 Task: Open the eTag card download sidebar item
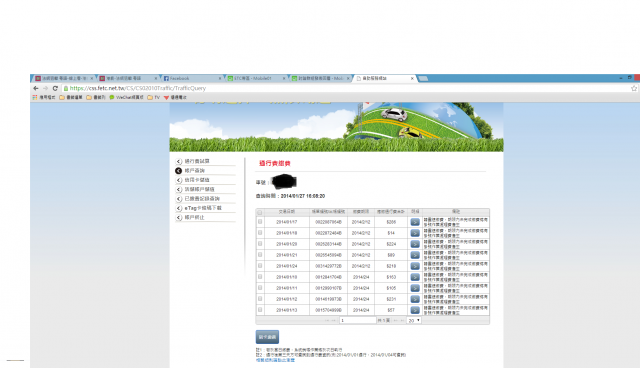(202, 208)
